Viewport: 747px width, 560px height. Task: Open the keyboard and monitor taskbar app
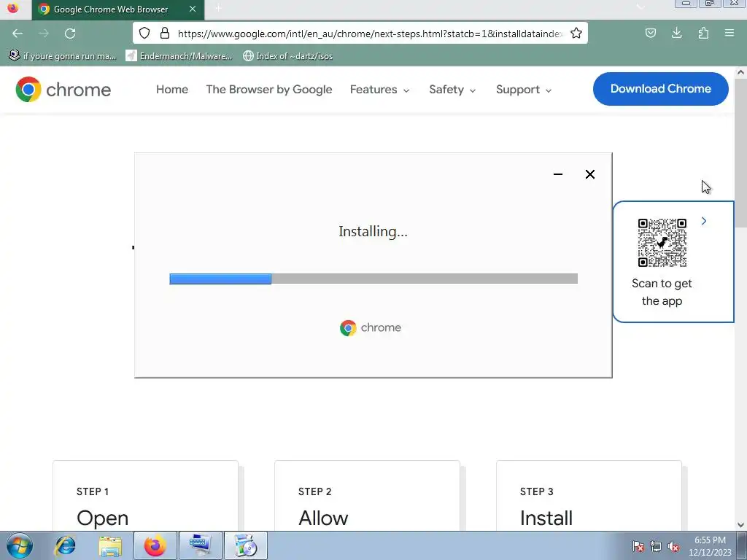pyautogui.click(x=200, y=545)
